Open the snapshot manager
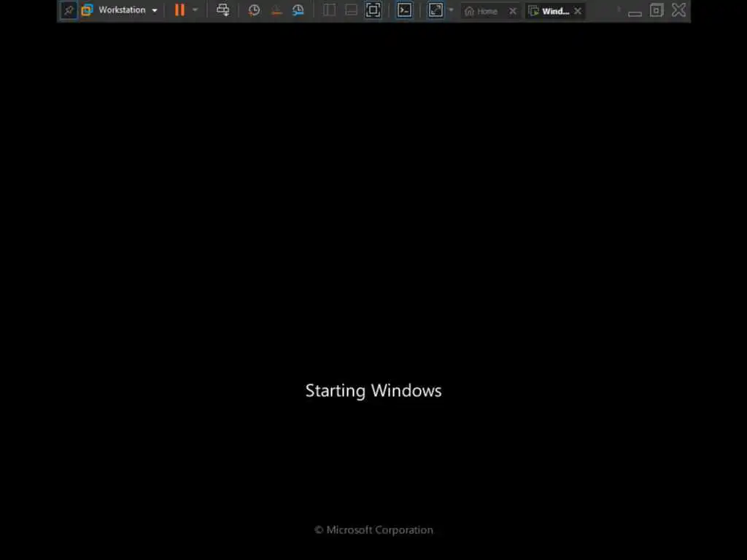 (x=298, y=10)
